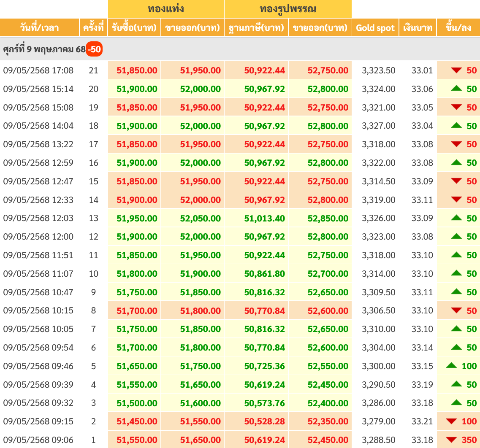Click the green up arrow at 09:39
480x448 pixels.
(x=456, y=384)
